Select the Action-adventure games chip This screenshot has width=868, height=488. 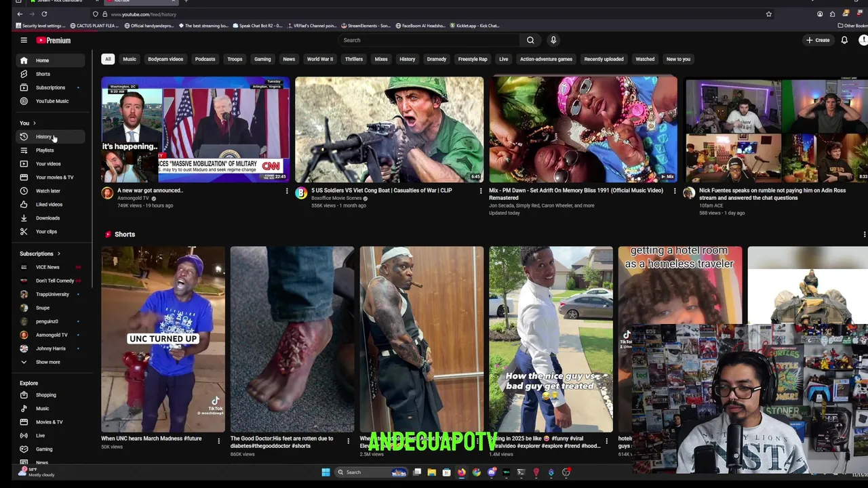[x=546, y=59]
